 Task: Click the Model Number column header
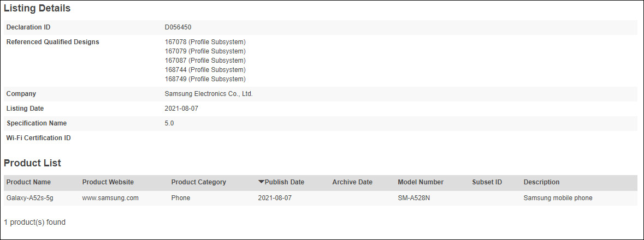(421, 182)
